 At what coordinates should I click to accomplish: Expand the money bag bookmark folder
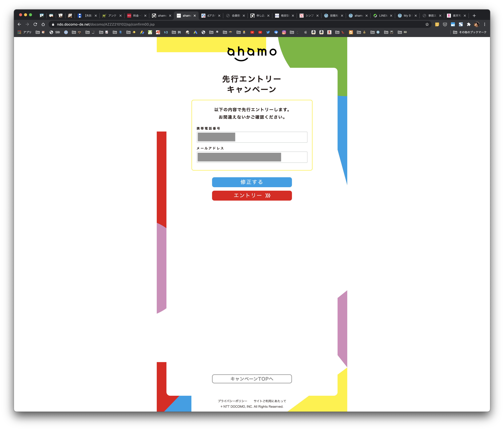362,32
